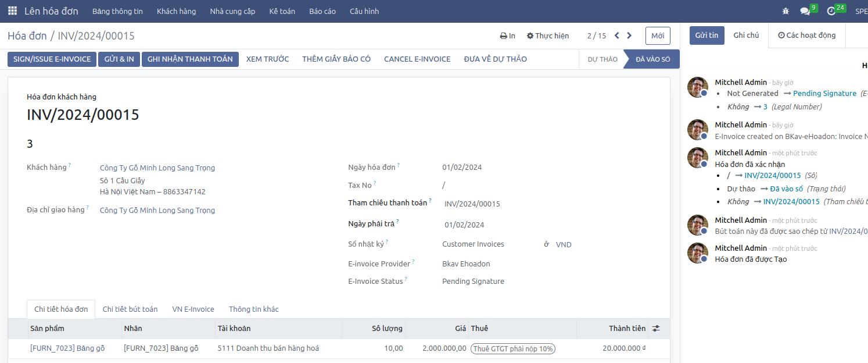Click Ghi nhận thanh toán button

190,59
